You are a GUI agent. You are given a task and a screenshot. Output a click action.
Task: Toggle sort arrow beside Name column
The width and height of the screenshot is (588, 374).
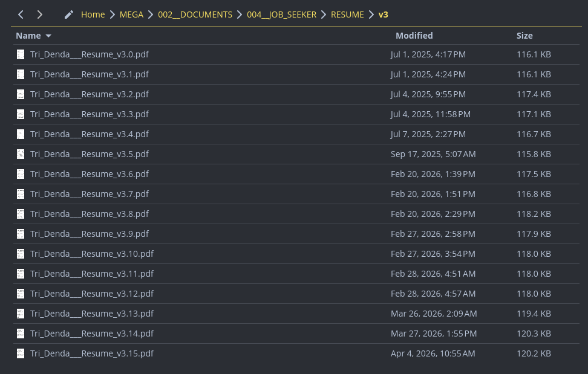(x=48, y=36)
